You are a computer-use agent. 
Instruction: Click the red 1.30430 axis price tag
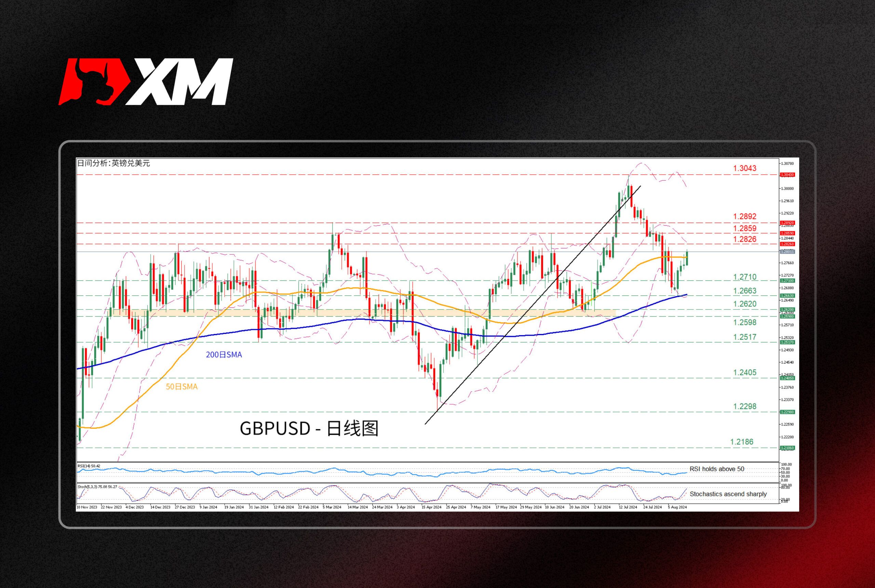click(787, 175)
